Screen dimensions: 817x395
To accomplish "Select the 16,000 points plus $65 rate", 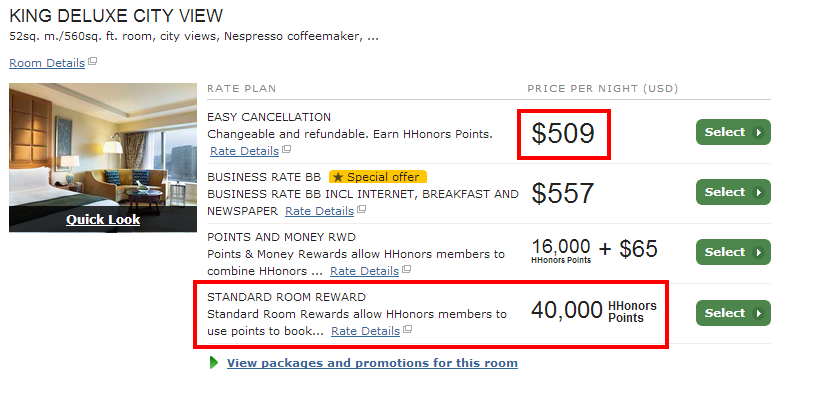I will click(x=733, y=252).
